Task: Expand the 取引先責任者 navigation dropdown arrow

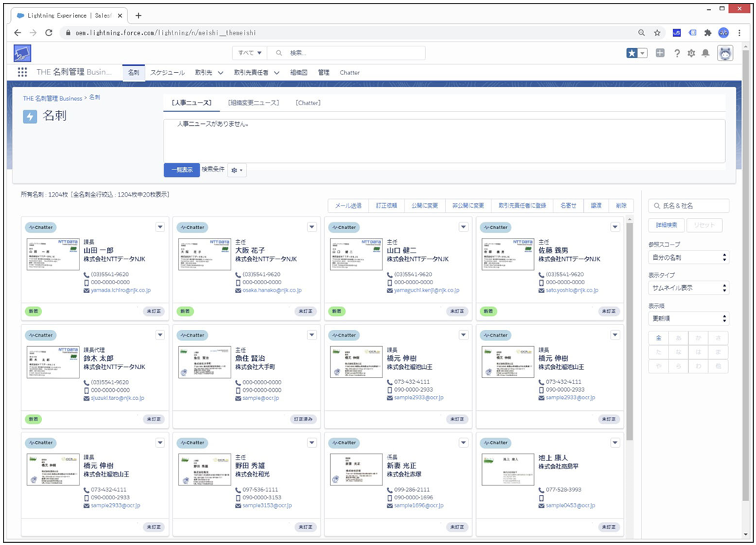Action: pyautogui.click(x=277, y=73)
